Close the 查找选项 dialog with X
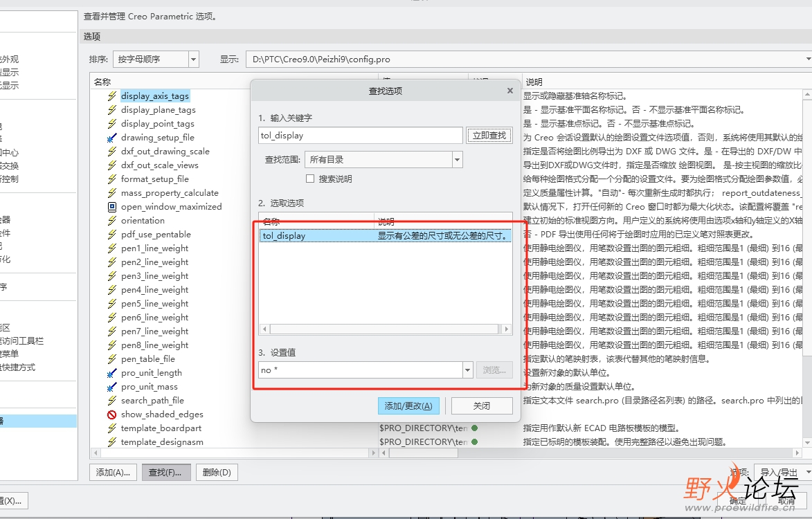This screenshot has height=519, width=812. [x=510, y=91]
